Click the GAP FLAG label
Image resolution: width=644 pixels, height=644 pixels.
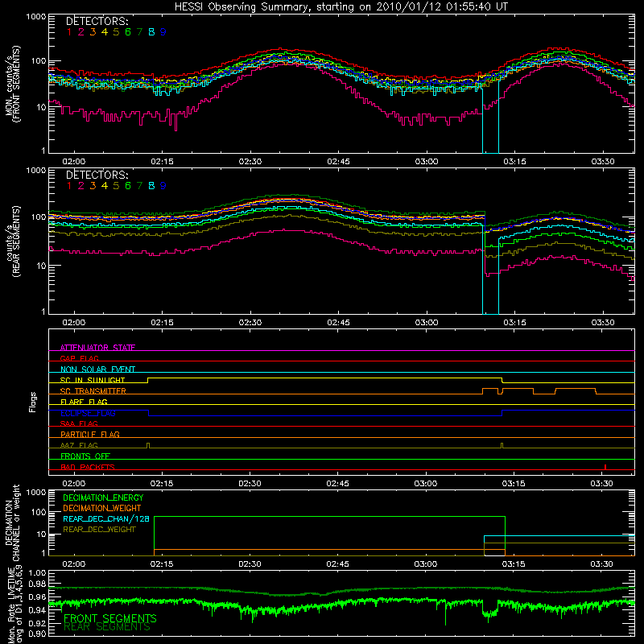coord(79,358)
